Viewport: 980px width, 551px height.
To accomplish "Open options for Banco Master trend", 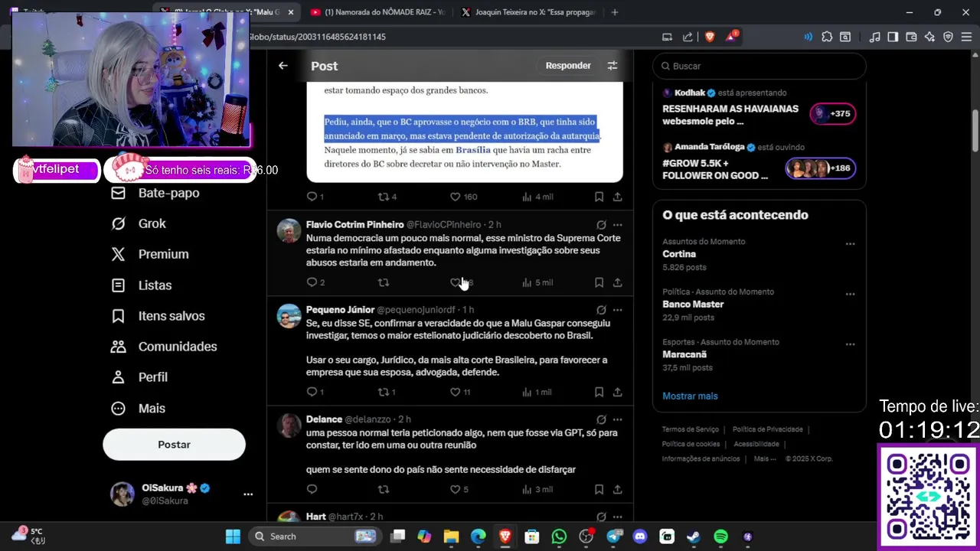I will click(x=850, y=294).
